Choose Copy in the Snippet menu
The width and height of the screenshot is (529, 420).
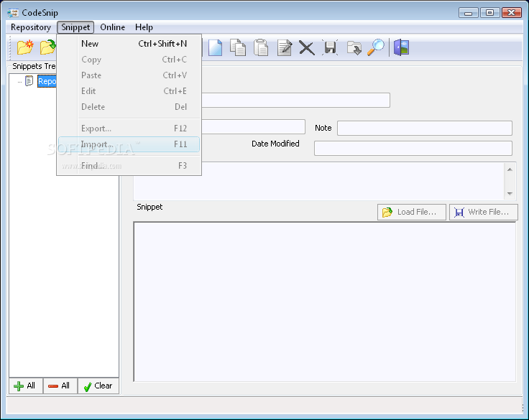pos(129,60)
